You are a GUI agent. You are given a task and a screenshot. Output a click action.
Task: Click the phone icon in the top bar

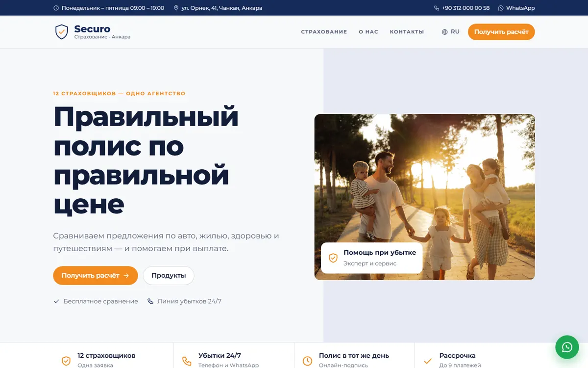pos(437,8)
